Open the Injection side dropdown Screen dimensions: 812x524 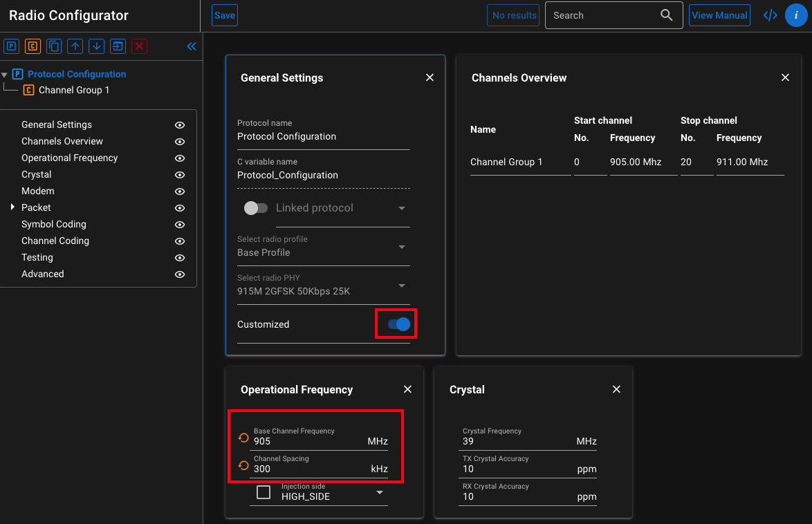[x=380, y=492]
